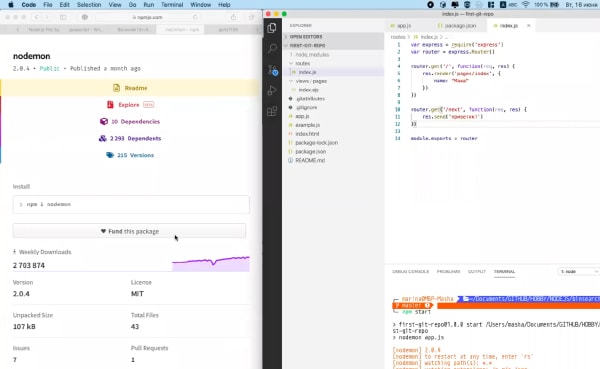Open the Search icon in activity bar
600x369 pixels.
(272, 49)
